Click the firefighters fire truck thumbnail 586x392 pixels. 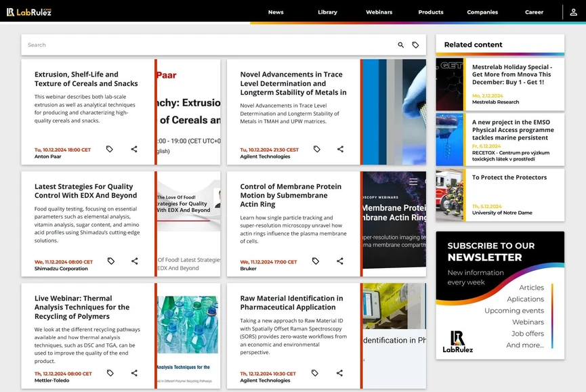(x=450, y=195)
